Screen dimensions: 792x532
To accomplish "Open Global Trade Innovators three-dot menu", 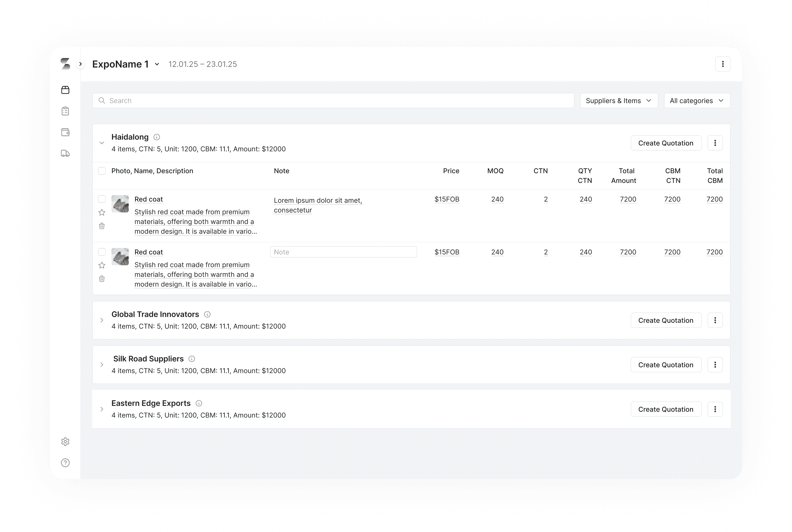I will tap(715, 320).
